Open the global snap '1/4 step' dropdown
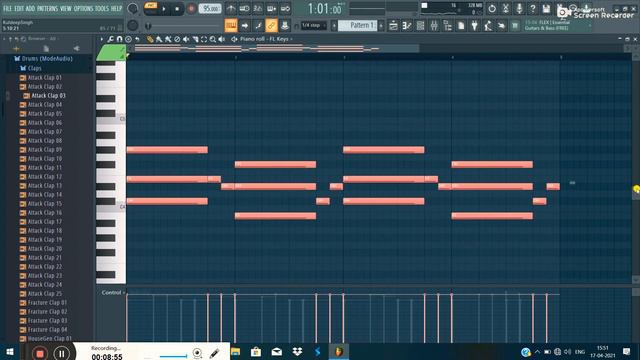This screenshot has height=360, width=640. 313,25
